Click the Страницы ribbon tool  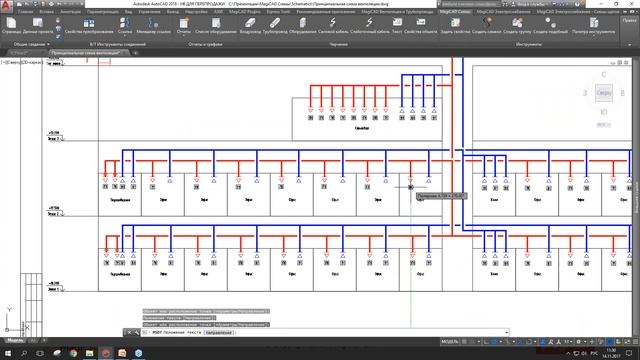click(11, 25)
